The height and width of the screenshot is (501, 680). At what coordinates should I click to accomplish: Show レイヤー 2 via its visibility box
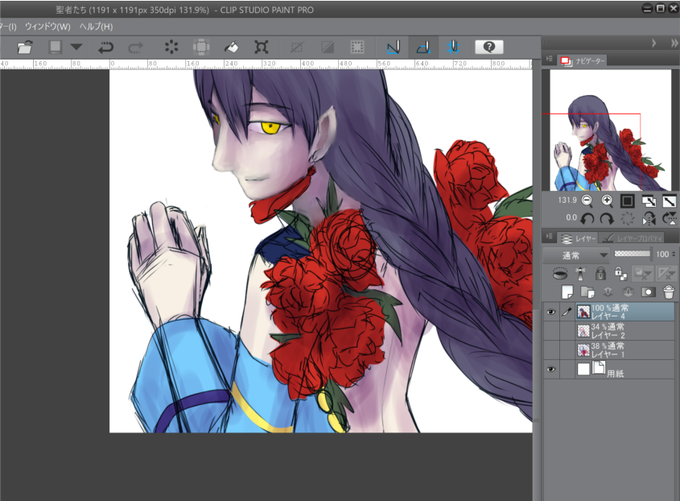click(x=551, y=331)
